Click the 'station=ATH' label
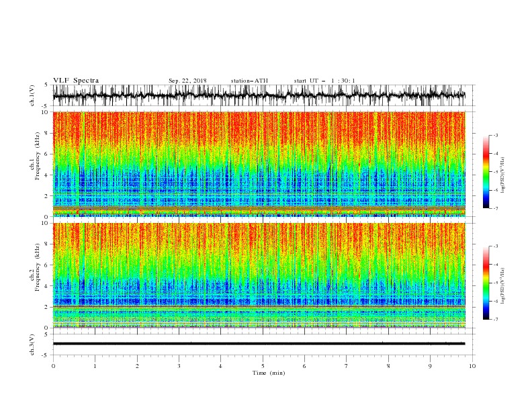 coord(249,81)
